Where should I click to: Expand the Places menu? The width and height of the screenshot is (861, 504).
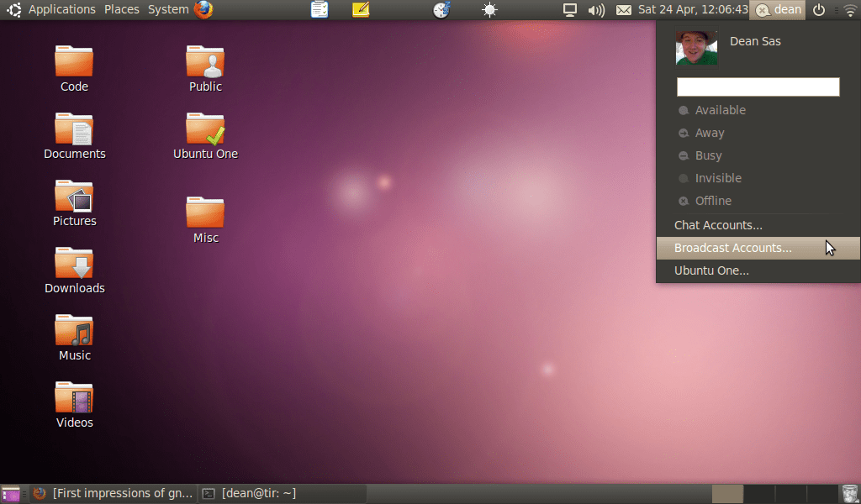point(122,10)
